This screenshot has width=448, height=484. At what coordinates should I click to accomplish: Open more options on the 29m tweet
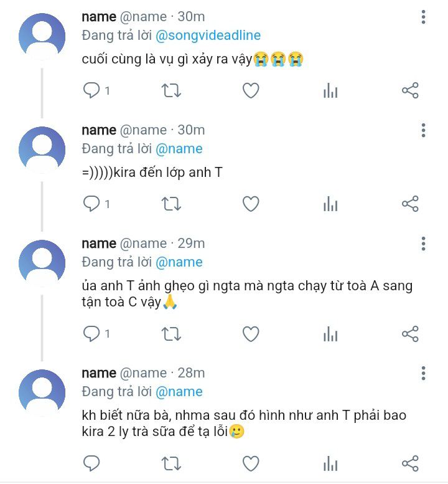[x=423, y=244]
